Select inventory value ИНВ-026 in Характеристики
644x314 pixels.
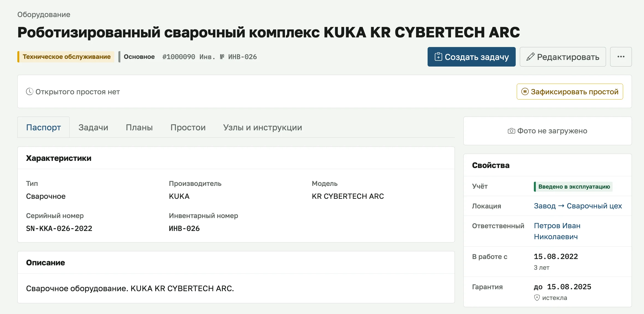(x=184, y=228)
